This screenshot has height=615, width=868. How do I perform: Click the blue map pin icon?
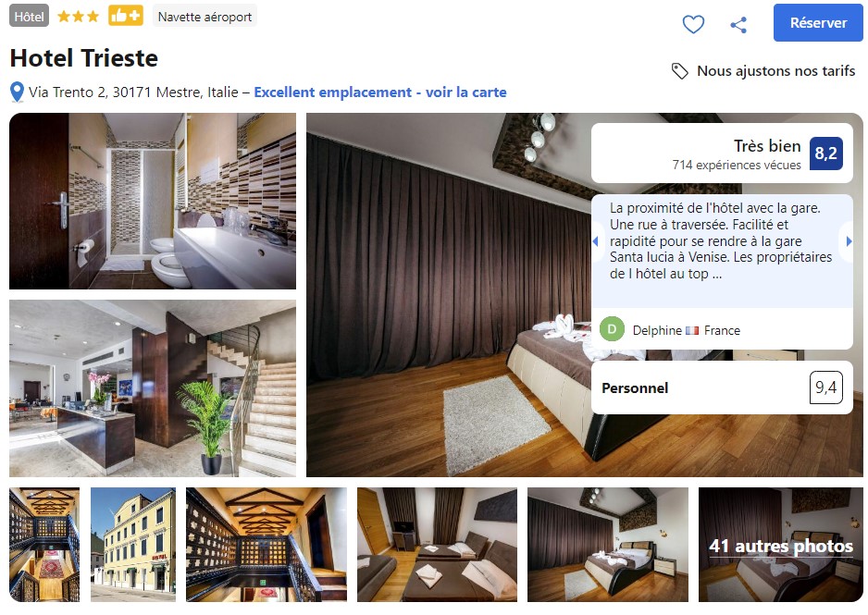(18, 92)
